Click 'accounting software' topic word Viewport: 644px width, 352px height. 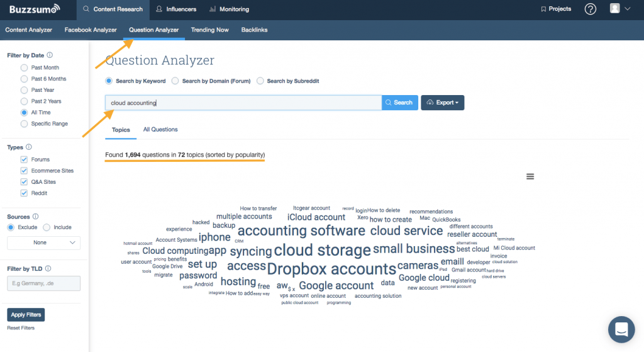coord(301,230)
